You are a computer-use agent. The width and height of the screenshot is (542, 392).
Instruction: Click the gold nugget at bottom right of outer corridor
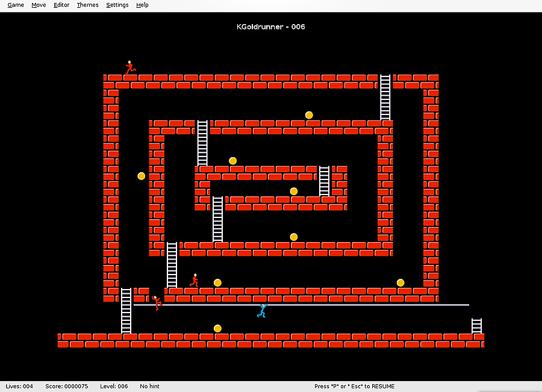[400, 283]
